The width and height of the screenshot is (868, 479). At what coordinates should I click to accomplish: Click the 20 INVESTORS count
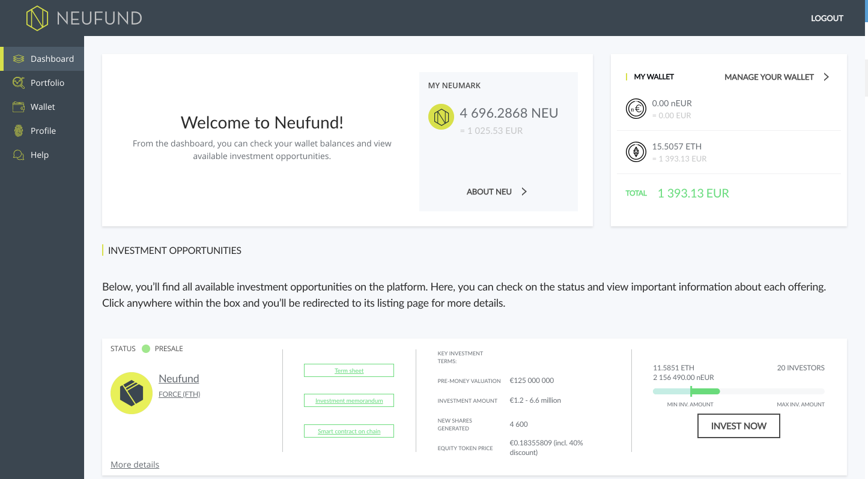801,368
